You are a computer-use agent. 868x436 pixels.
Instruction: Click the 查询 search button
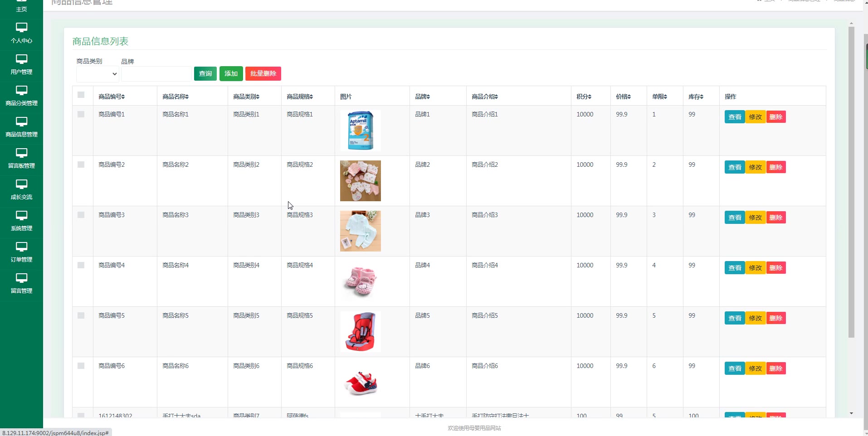(205, 74)
